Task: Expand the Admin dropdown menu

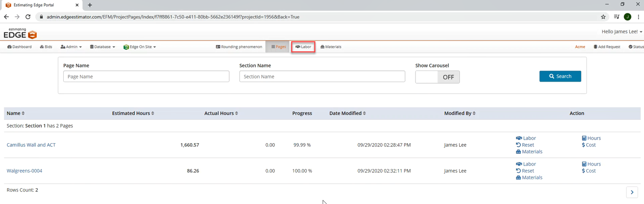Action: click(71, 47)
